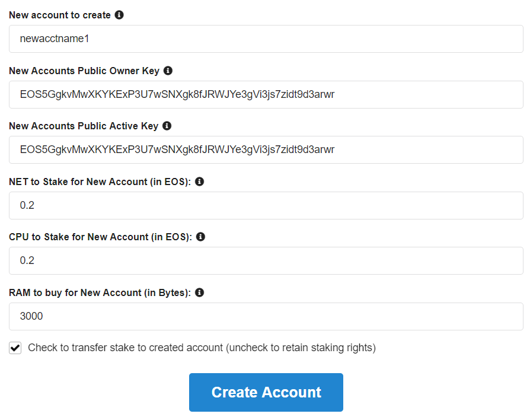Focus the CPU stake amount field
The image size is (530, 420).
click(x=266, y=261)
